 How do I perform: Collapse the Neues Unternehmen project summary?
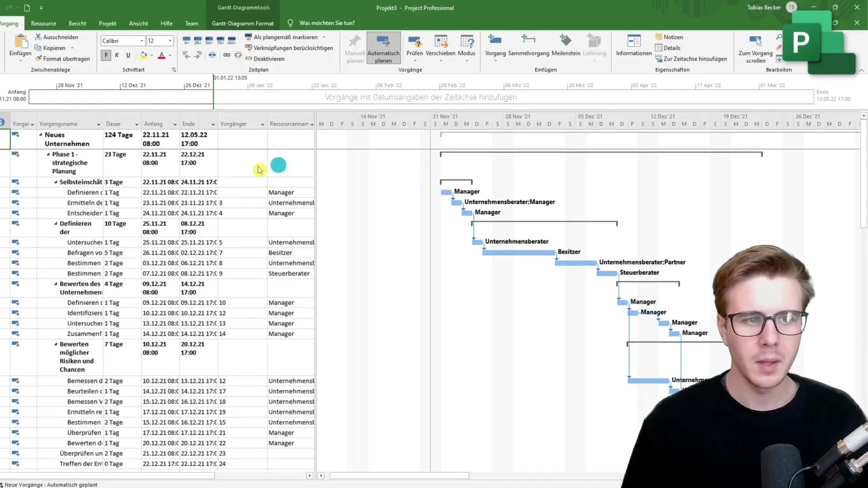[x=41, y=135]
